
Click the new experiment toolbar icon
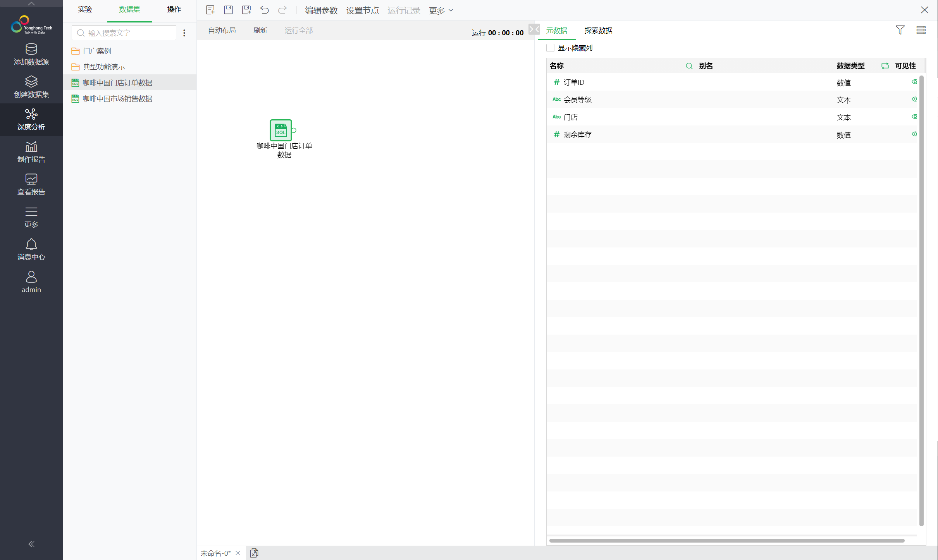[210, 10]
